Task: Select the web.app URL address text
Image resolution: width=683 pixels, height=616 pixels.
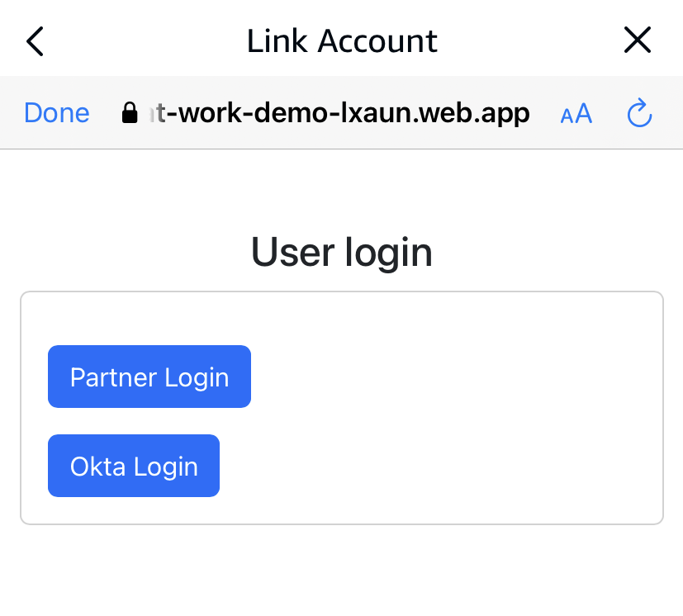Action: 347,113
